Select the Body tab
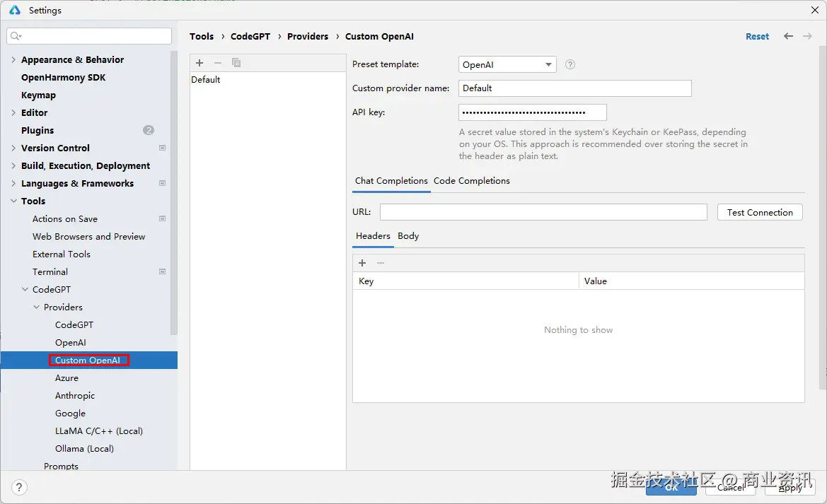This screenshot has width=827, height=504. (x=408, y=235)
